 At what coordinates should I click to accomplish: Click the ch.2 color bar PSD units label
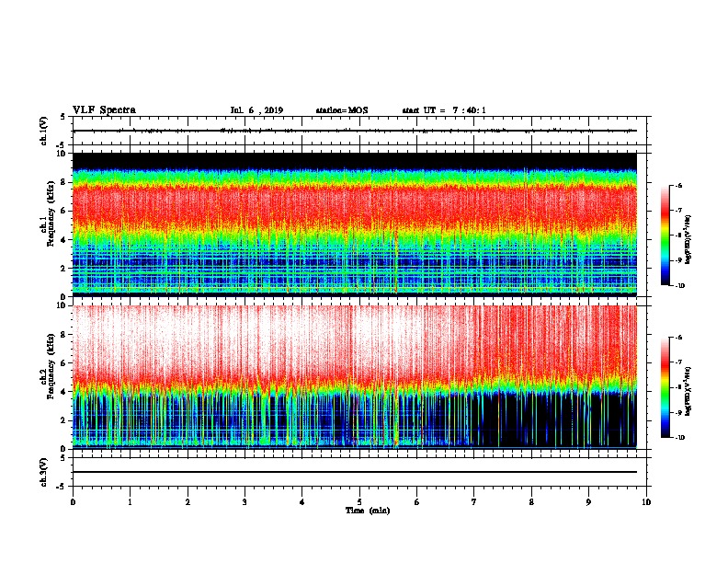pos(688,391)
